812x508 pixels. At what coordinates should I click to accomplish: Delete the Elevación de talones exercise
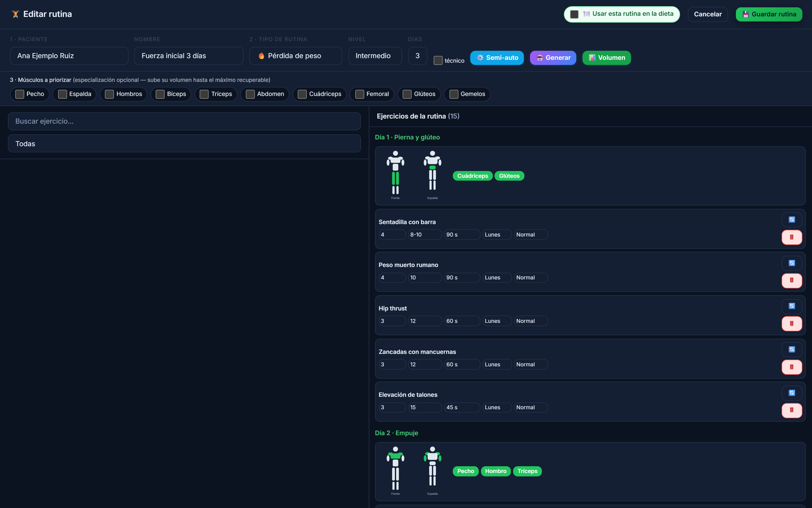[x=791, y=410]
